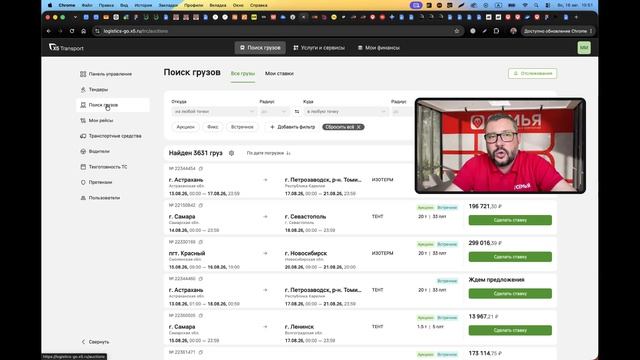
Task: Open the Справка menu in the menu bar
Action: (x=258, y=5)
